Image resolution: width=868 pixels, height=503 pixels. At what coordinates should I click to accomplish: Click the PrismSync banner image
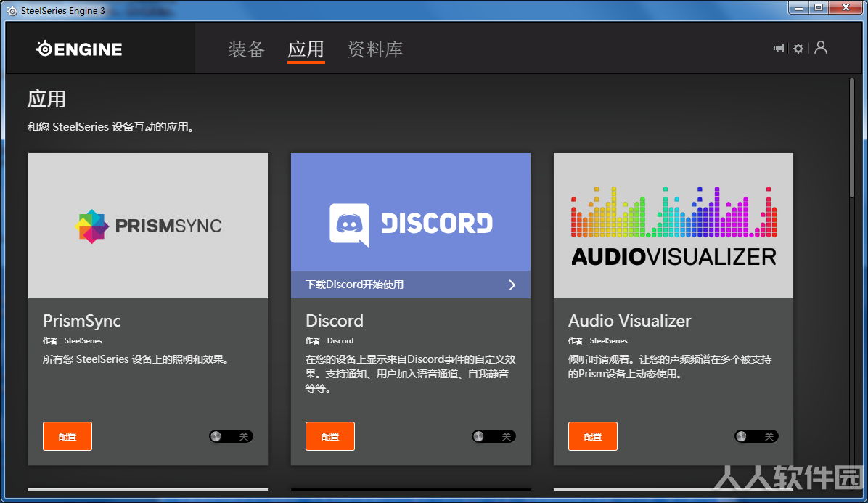(148, 226)
